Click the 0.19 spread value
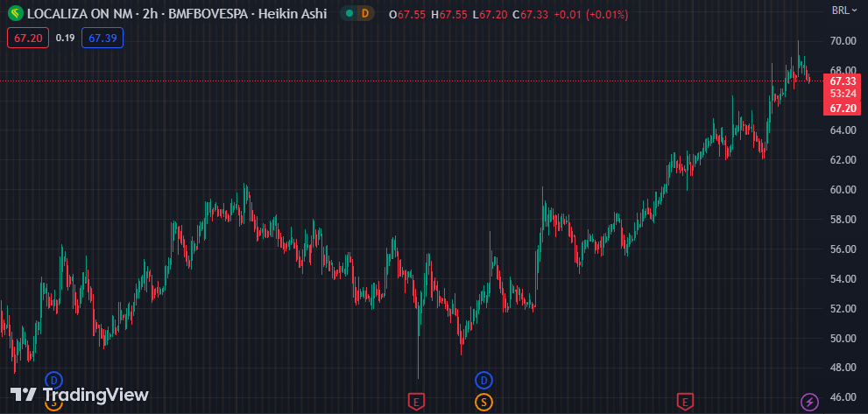 [65, 38]
